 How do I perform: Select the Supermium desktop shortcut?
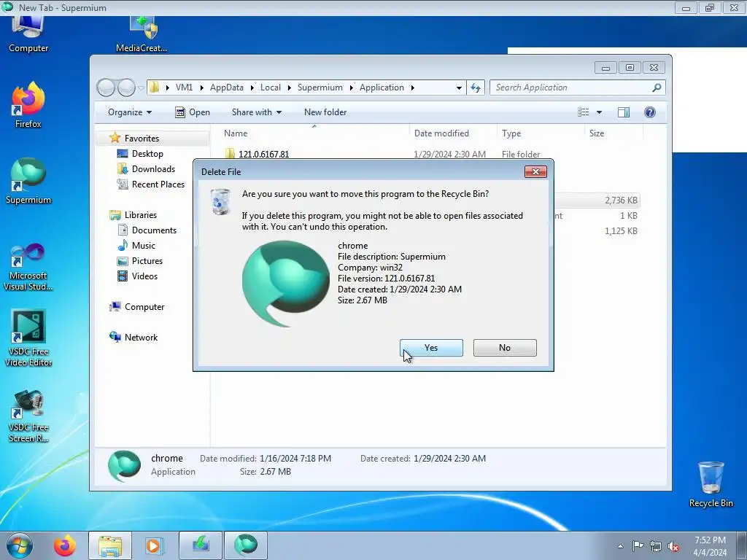(x=28, y=181)
